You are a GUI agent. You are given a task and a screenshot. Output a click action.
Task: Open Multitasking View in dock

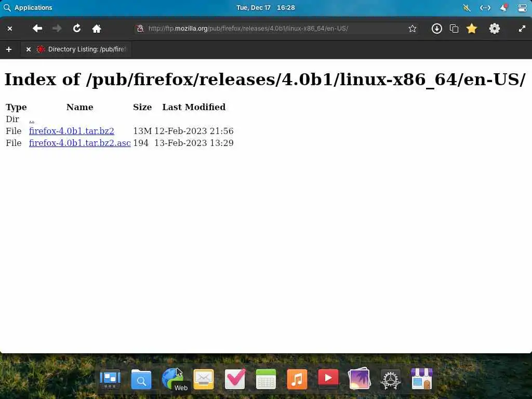[110, 379]
